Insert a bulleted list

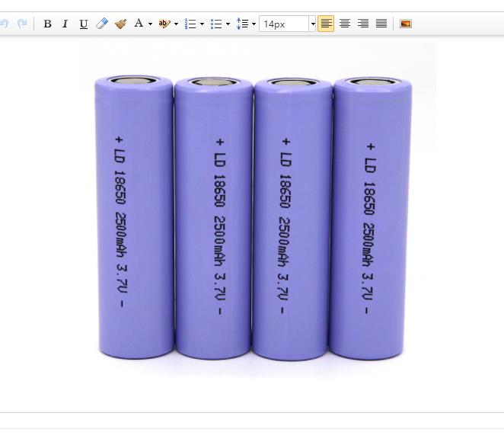coord(216,24)
